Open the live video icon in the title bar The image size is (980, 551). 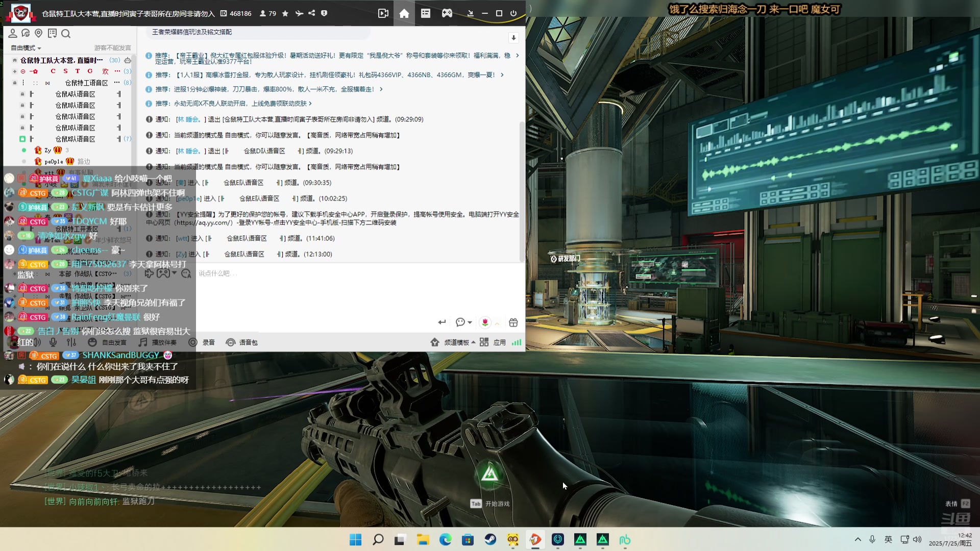click(383, 13)
